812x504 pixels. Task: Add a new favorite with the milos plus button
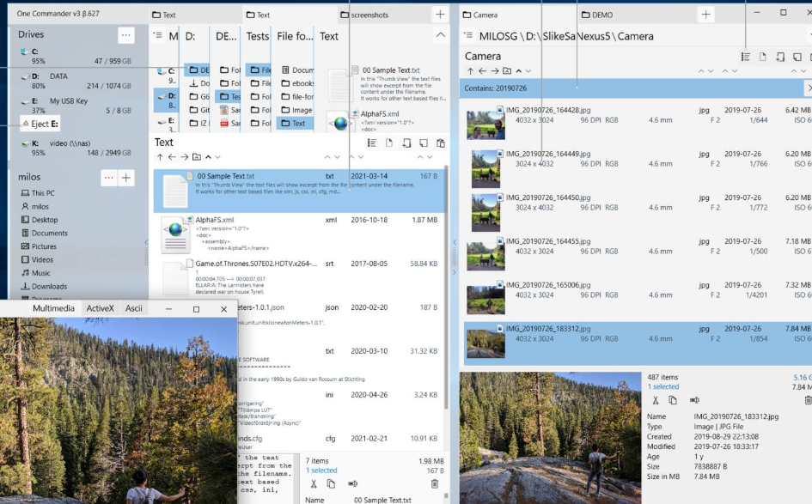pos(125,178)
